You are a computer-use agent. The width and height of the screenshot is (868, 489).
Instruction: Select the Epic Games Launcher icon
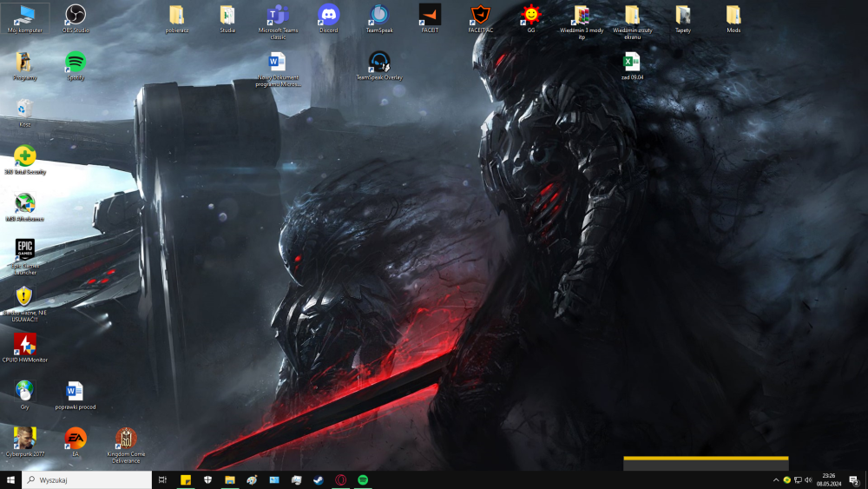tap(25, 249)
